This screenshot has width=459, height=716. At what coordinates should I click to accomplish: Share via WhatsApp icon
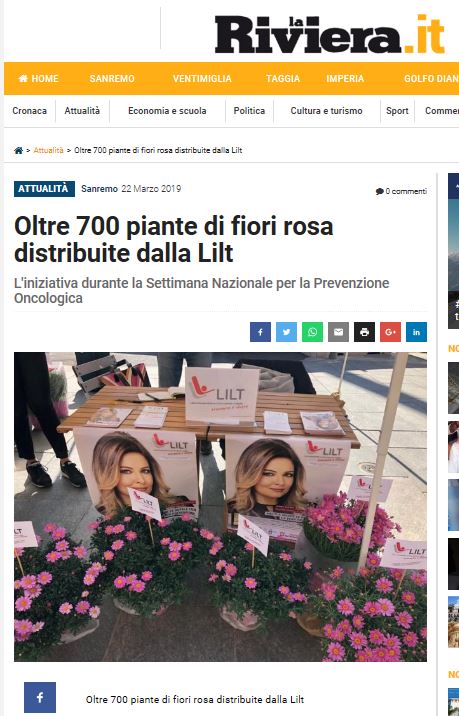pyautogui.click(x=312, y=332)
